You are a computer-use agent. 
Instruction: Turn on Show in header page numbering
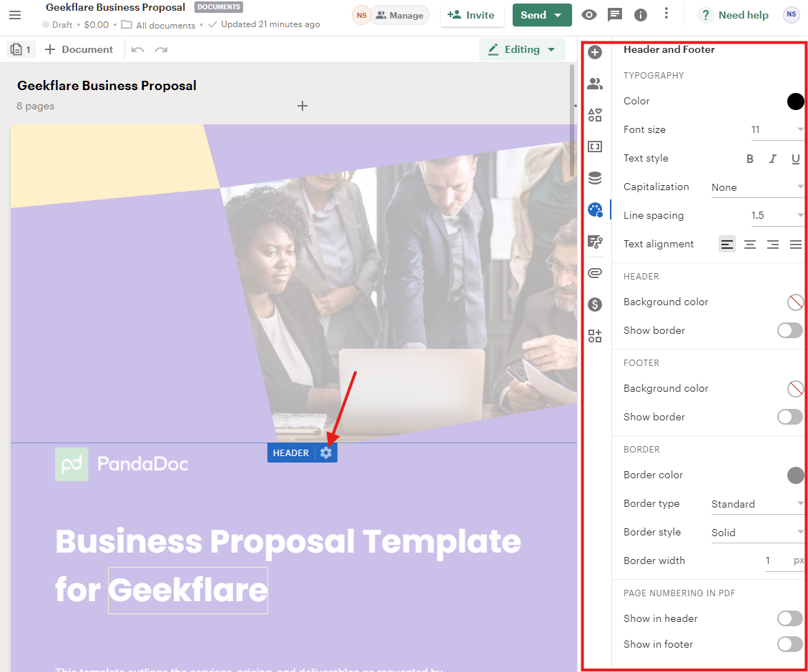(790, 618)
